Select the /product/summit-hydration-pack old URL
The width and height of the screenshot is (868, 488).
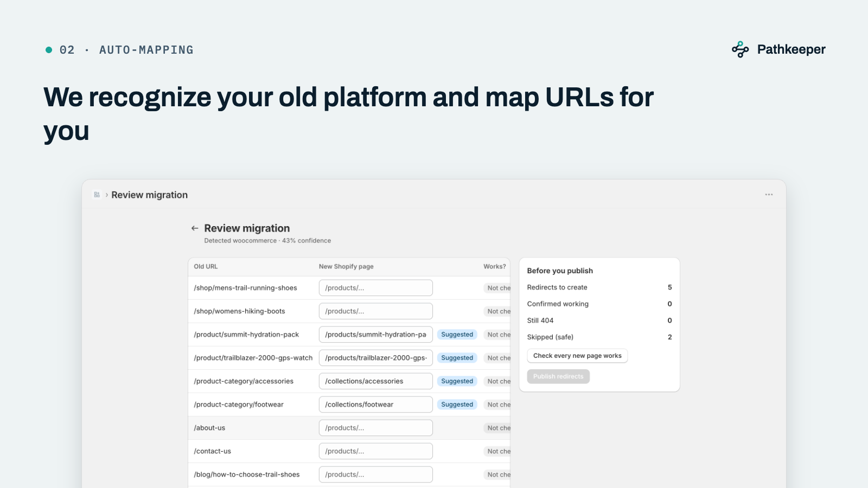[x=246, y=335]
